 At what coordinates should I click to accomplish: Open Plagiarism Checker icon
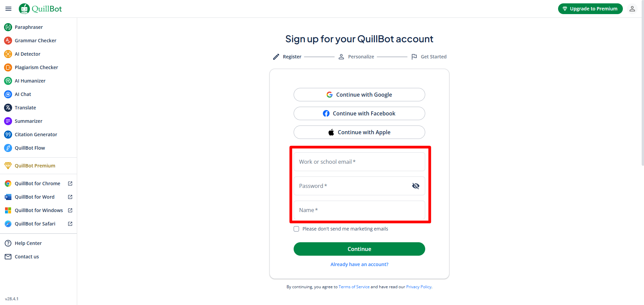8,67
